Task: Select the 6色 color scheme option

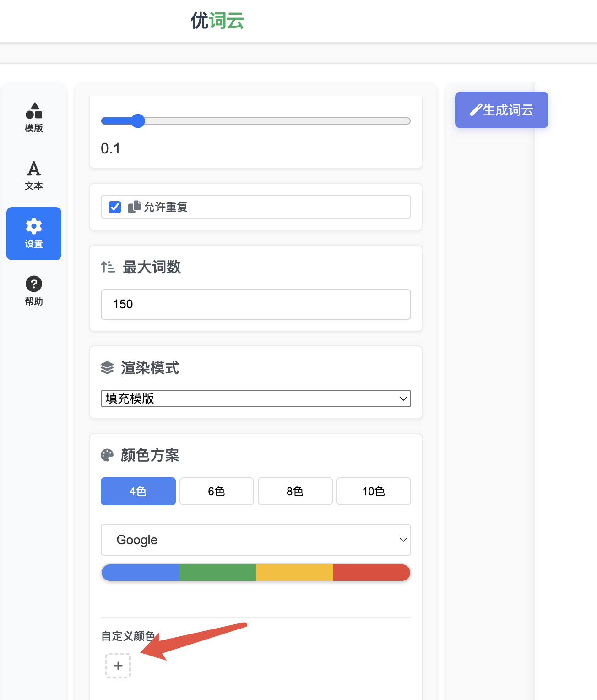Action: [x=217, y=491]
